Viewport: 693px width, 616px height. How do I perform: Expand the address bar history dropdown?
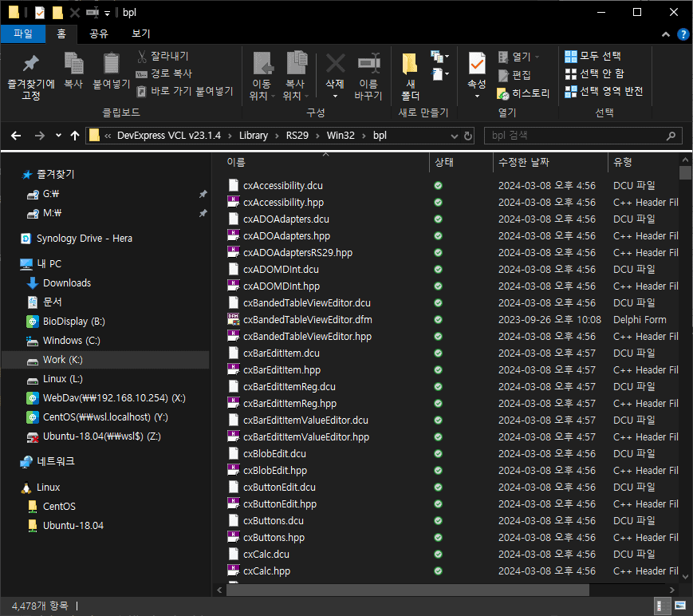(x=454, y=136)
